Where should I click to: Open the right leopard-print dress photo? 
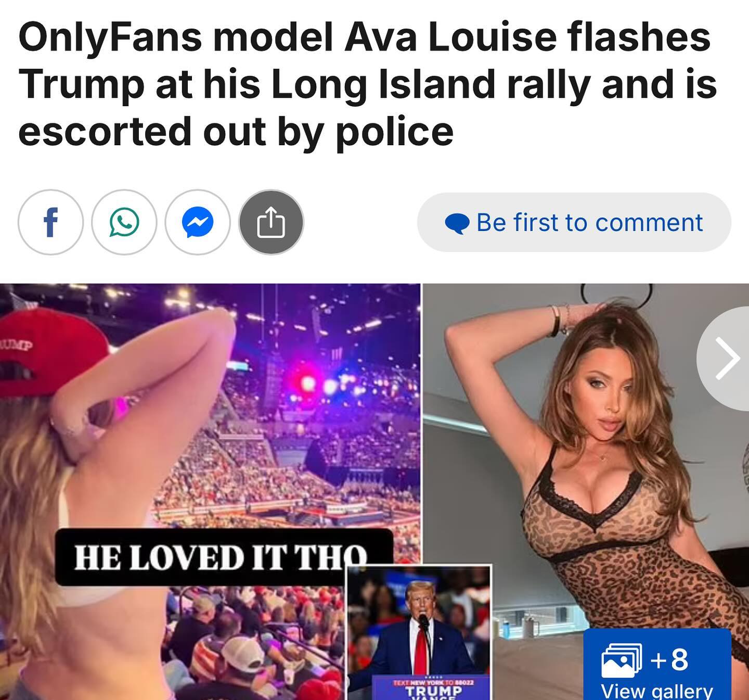tap(586, 491)
